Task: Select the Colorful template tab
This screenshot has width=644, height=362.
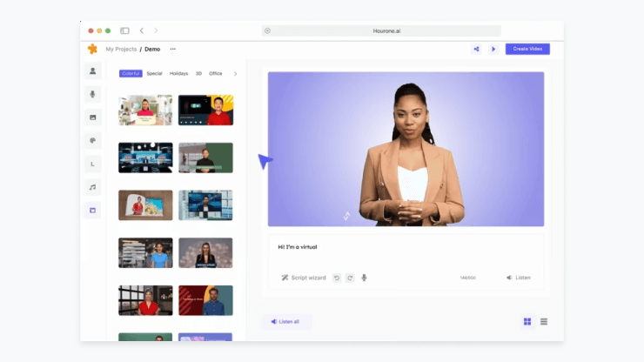Action: pyautogui.click(x=131, y=74)
